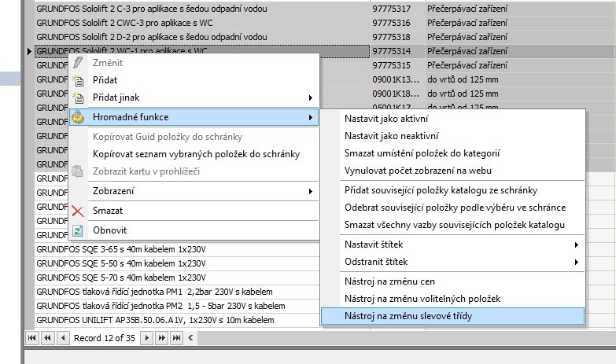The width and height of the screenshot is (616, 364).
Task: Click the red X Smazat icon
Action: [78, 211]
